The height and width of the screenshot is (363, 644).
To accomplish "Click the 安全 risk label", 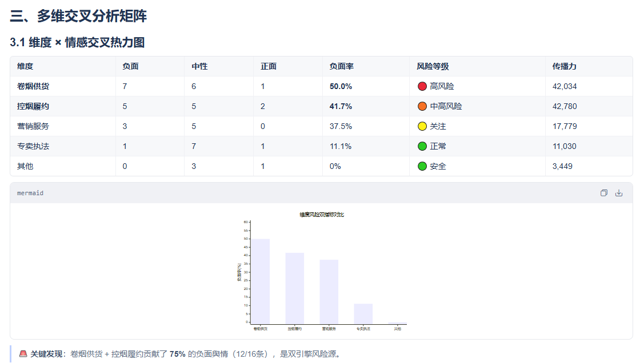I will (x=438, y=166).
